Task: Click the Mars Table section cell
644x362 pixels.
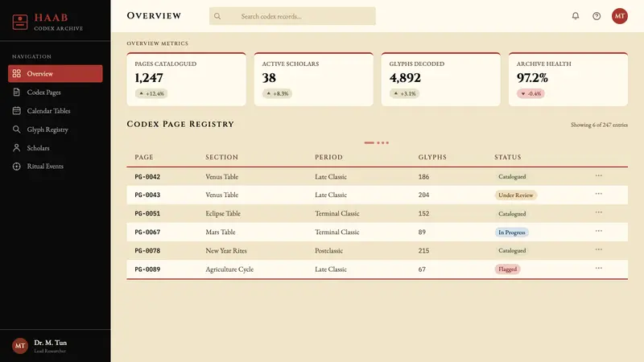Action: click(221, 232)
